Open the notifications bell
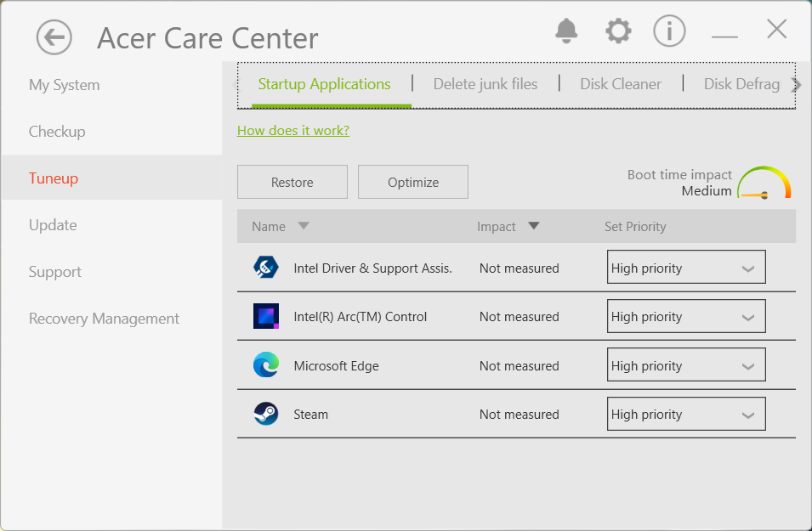 click(566, 31)
